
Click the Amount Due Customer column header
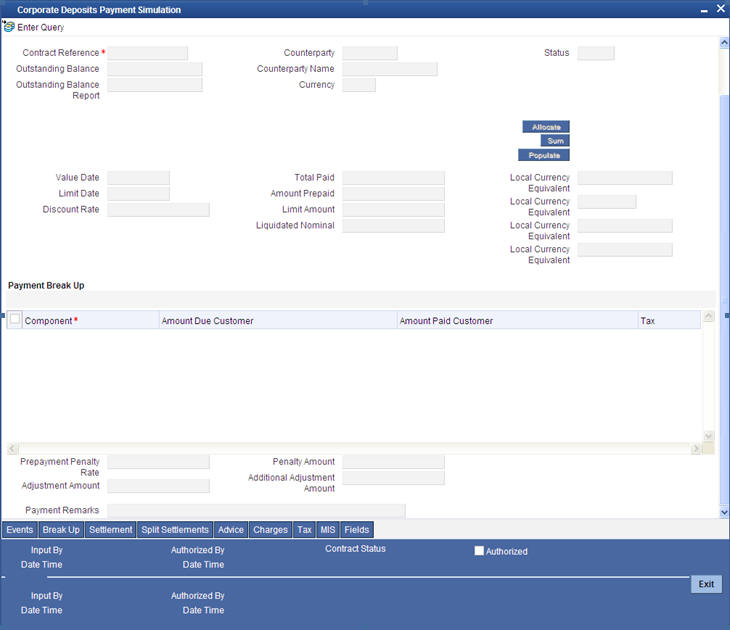point(278,321)
